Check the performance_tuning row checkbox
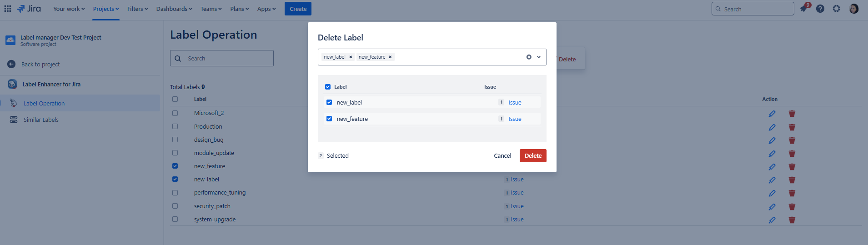The image size is (868, 245). [175, 193]
